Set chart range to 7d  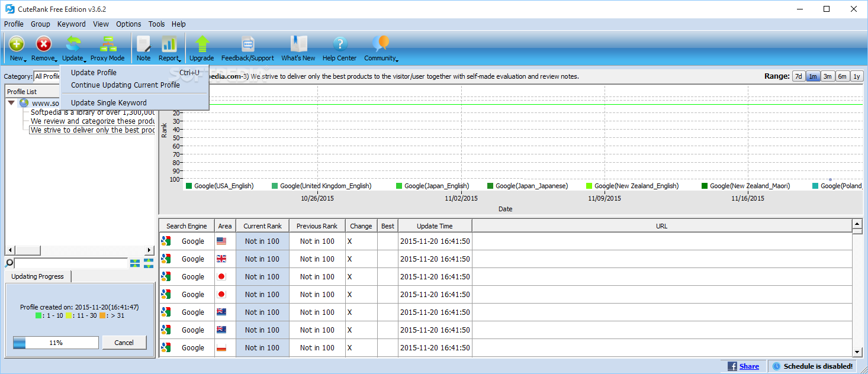[799, 76]
